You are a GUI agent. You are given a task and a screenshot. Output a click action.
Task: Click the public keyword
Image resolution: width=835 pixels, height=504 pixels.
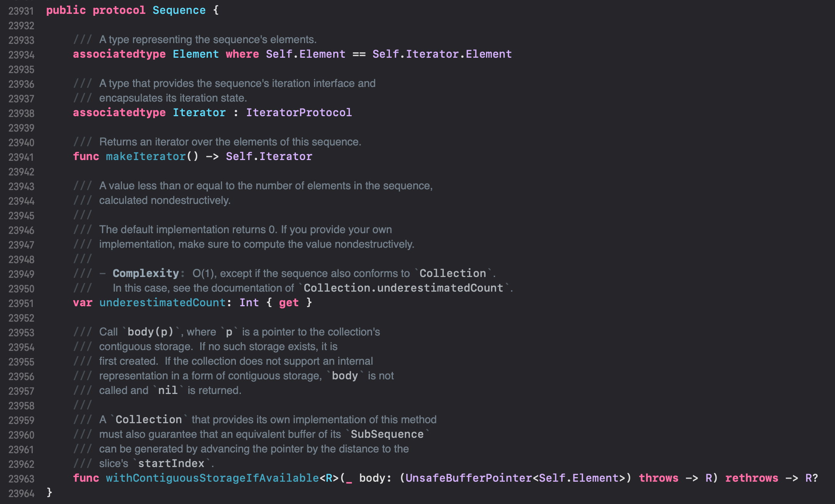[66, 10]
